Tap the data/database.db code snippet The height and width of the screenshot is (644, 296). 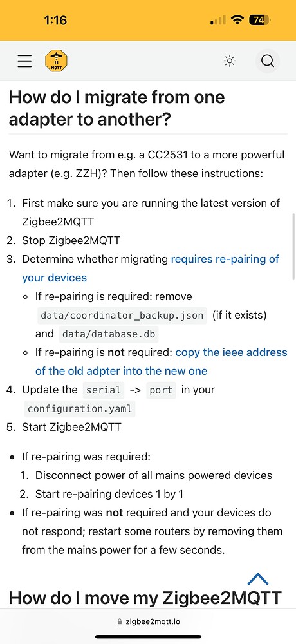click(109, 334)
